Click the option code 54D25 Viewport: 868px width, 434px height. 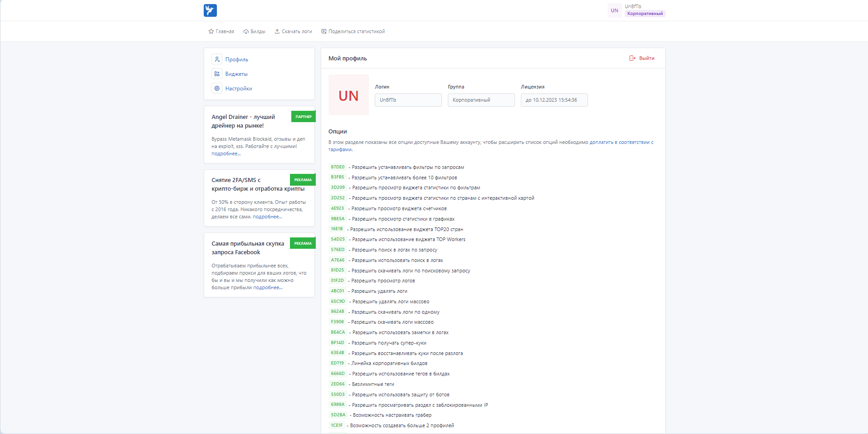click(x=338, y=239)
